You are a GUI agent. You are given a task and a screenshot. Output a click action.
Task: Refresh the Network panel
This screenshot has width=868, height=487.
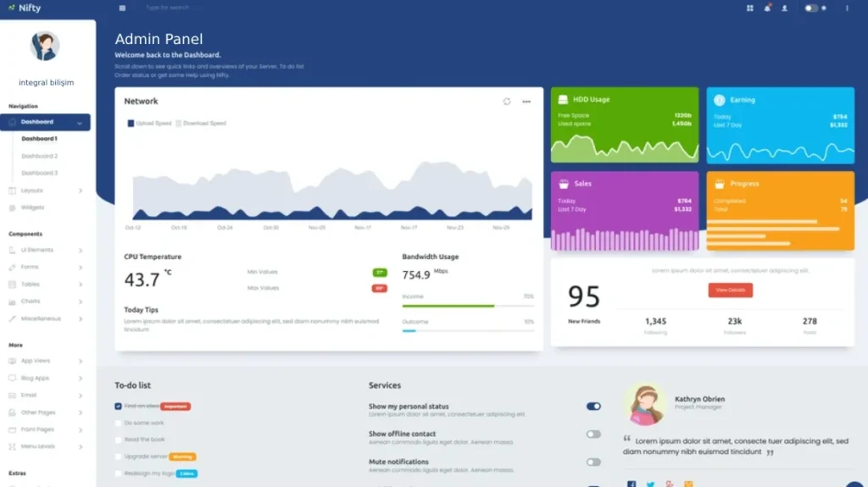coord(507,102)
